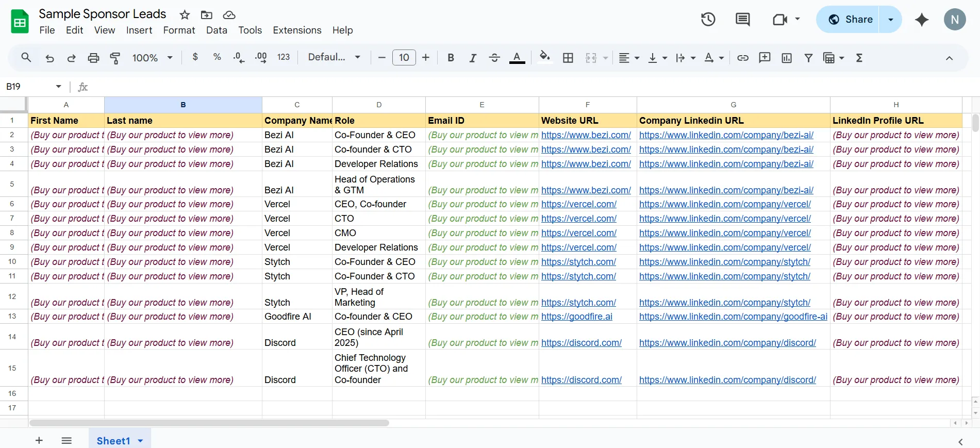
Task: Click the insert link icon
Action: point(742,58)
